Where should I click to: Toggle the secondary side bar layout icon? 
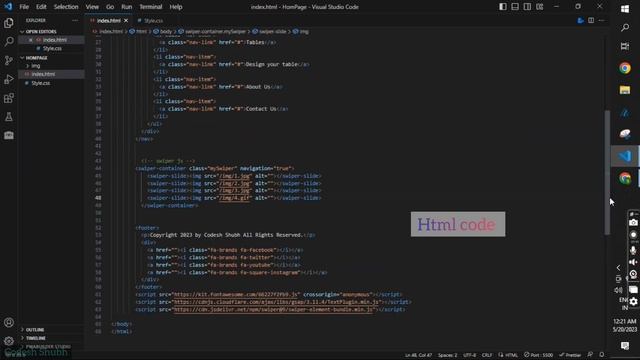pyautogui.click(x=527, y=7)
